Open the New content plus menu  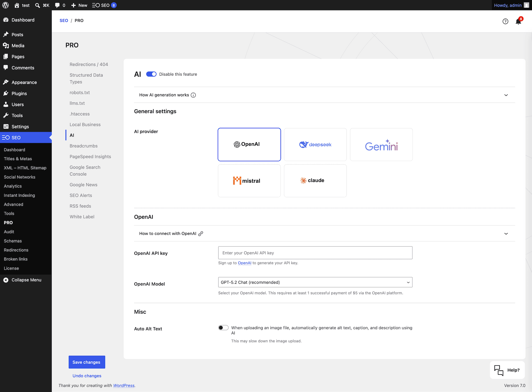point(79,5)
